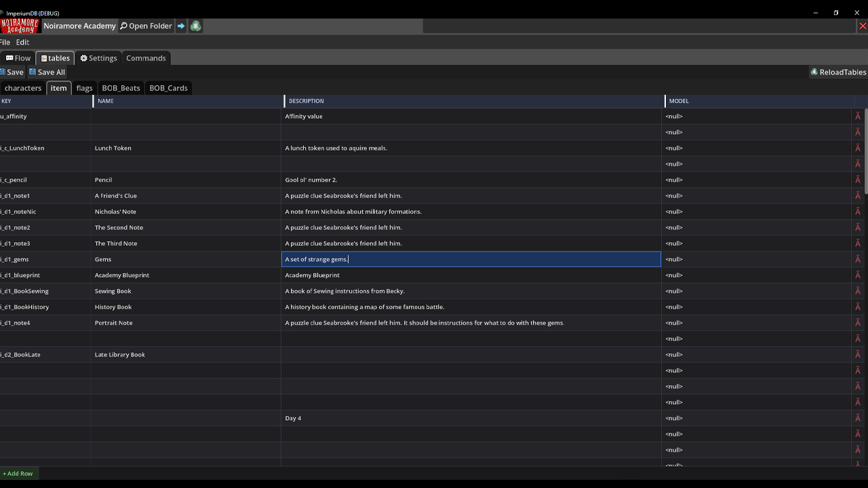
Task: Select the item table tab
Action: tap(59, 88)
